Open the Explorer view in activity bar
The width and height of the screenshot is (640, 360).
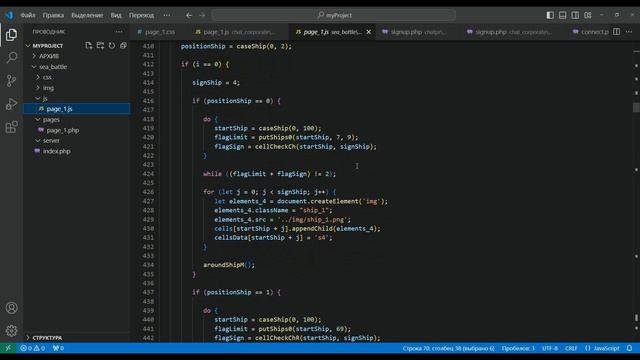coord(11,35)
